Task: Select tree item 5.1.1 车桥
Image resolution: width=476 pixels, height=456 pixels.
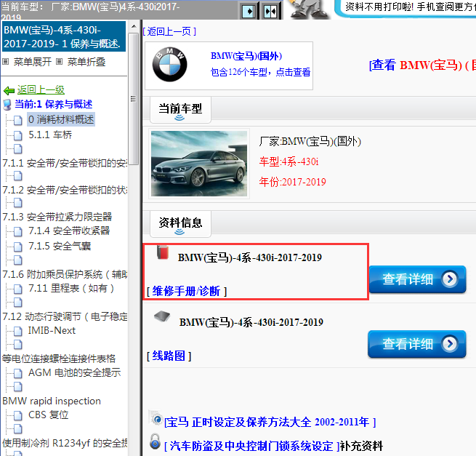Action: (50, 135)
